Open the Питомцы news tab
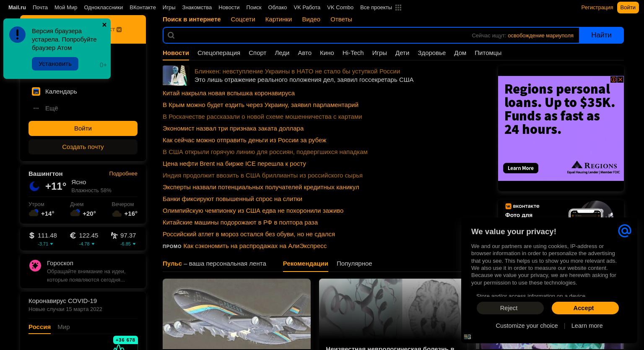Screen dimensions: 644x350 tap(488, 53)
